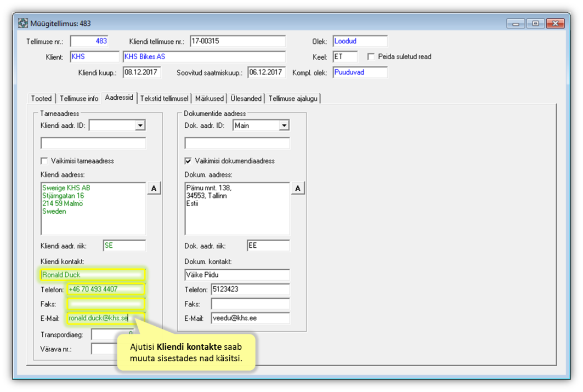Click the Kliendi aadr. riik field SE
Image resolution: width=583 pixels, height=392 pixels.
[124, 246]
